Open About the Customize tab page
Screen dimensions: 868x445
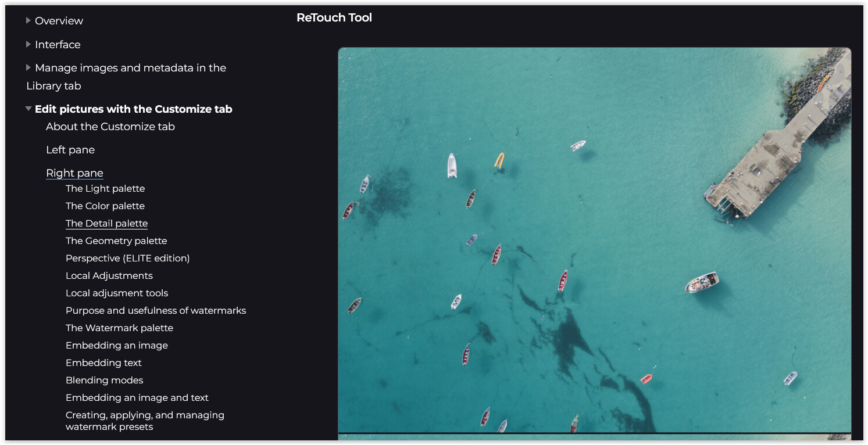(x=110, y=127)
